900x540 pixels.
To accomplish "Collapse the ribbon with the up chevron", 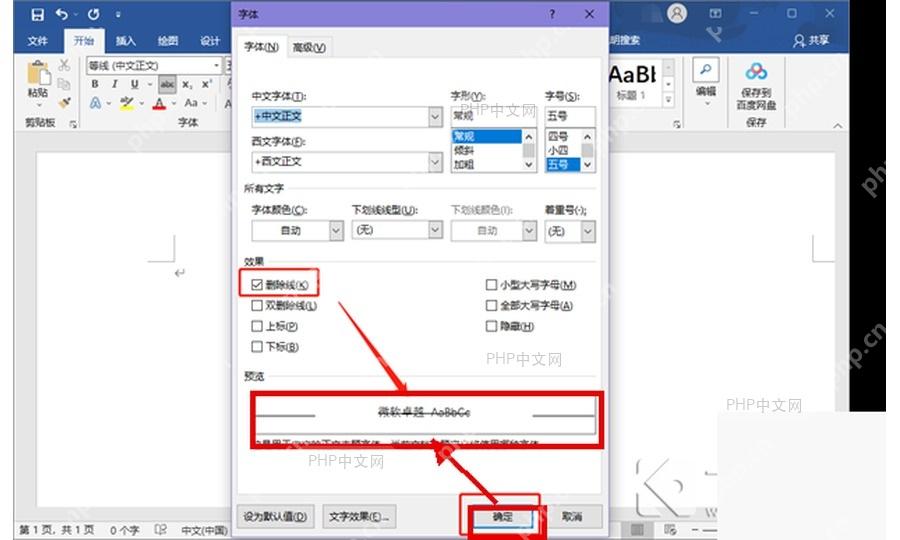I will click(838, 126).
